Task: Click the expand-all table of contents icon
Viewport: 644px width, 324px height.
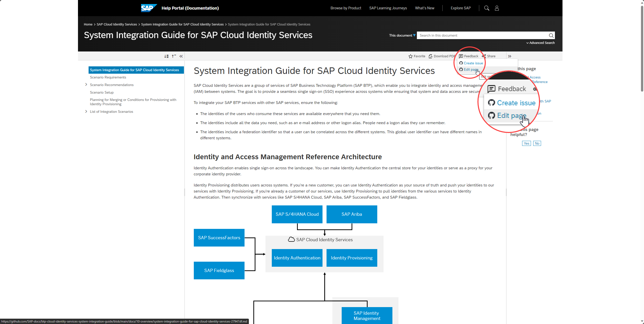Action: (166, 56)
